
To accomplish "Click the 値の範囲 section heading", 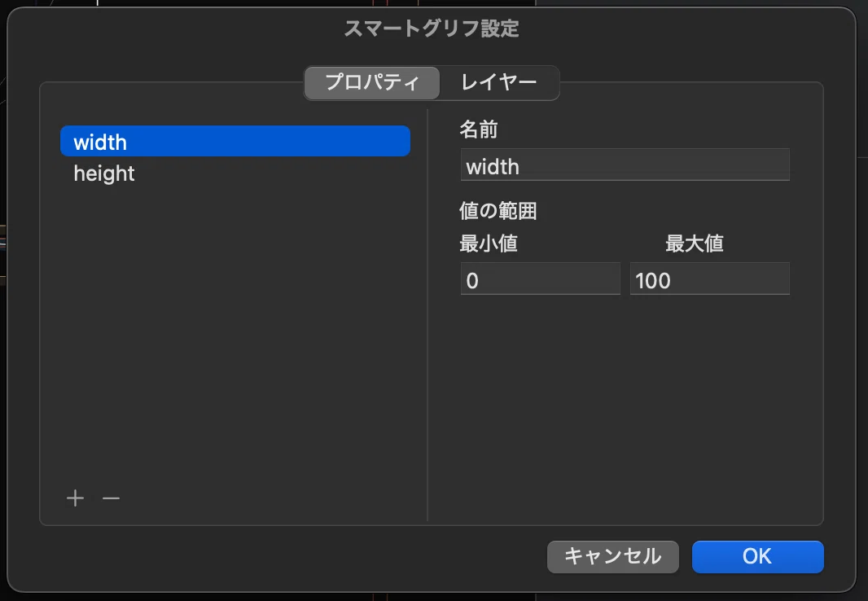I will pyautogui.click(x=498, y=211).
